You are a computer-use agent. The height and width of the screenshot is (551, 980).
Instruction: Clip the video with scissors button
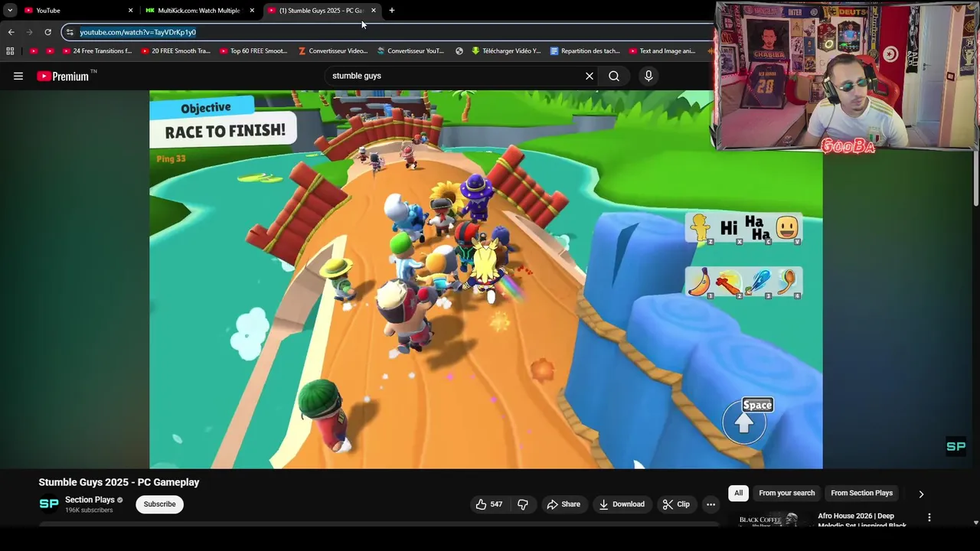676,504
